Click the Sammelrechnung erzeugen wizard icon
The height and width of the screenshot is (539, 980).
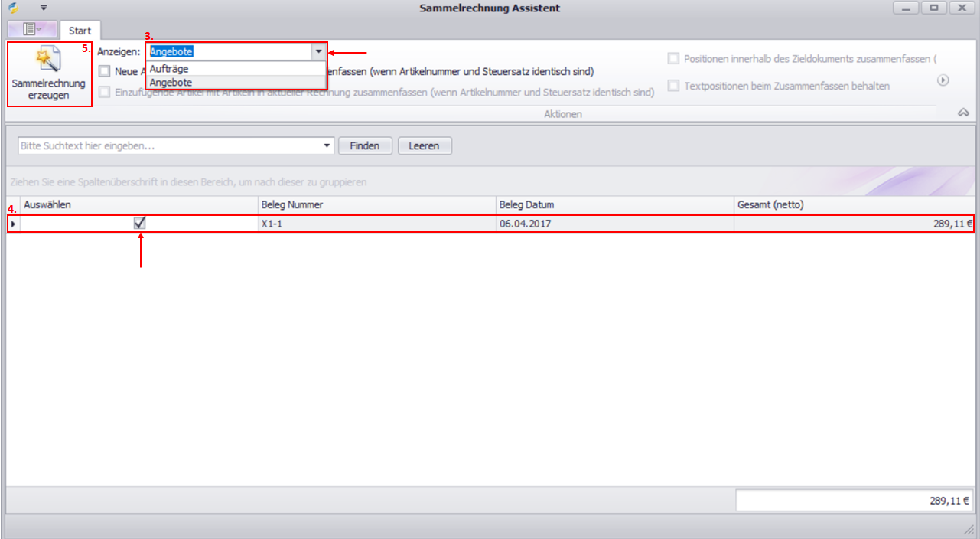48,60
